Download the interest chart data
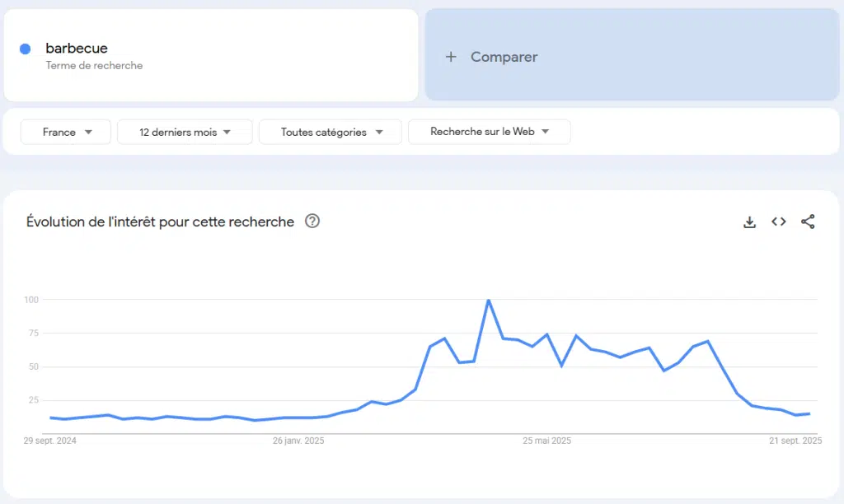This screenshot has height=504, width=844. (x=749, y=222)
